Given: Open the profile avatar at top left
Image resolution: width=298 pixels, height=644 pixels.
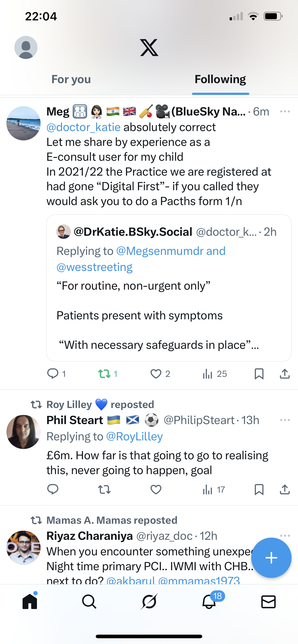Looking at the screenshot, I should [26, 47].
